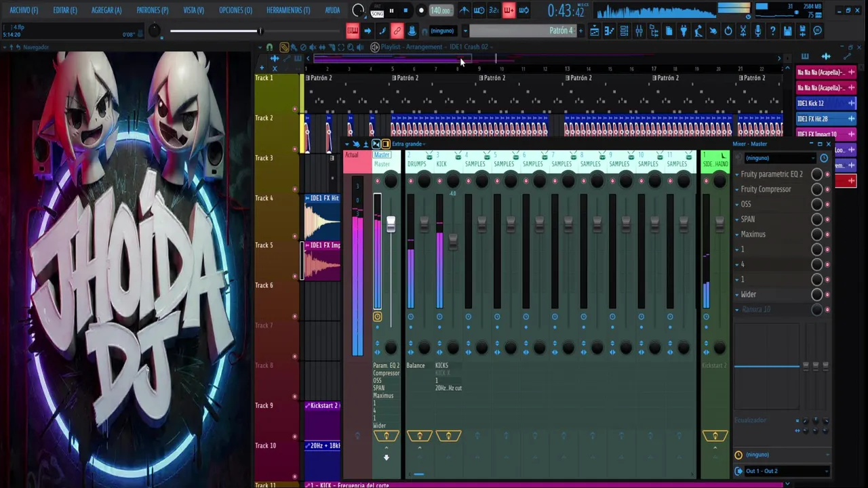This screenshot has width=868, height=488.
Task: Select the playlist pencil draw tool
Action: click(284, 47)
